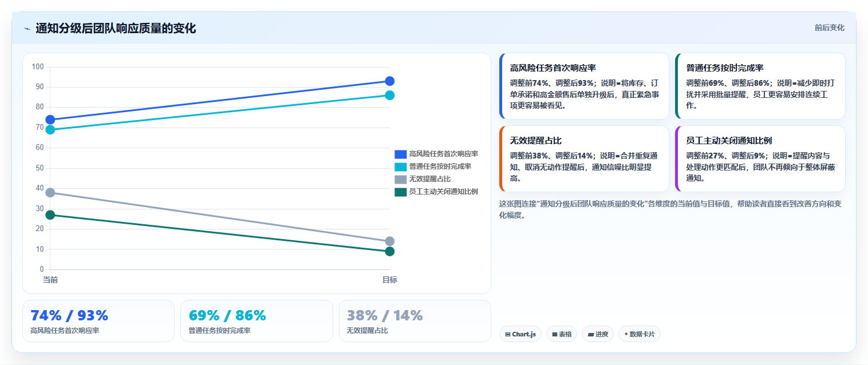
Task: Click the 当前 x-axis label
Action: tap(50, 280)
